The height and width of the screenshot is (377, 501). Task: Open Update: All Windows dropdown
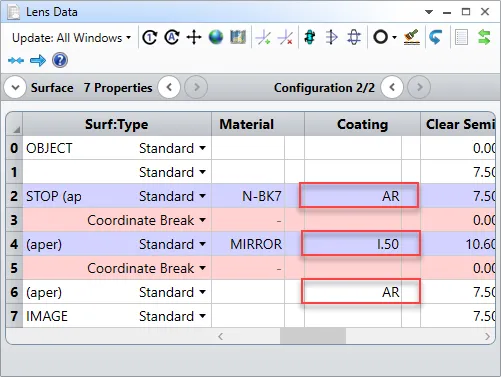coord(71,38)
